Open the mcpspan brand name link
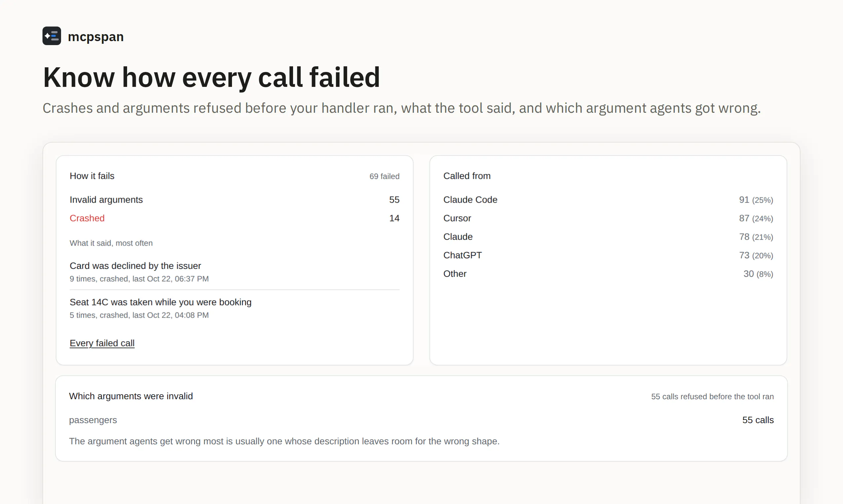 96,37
